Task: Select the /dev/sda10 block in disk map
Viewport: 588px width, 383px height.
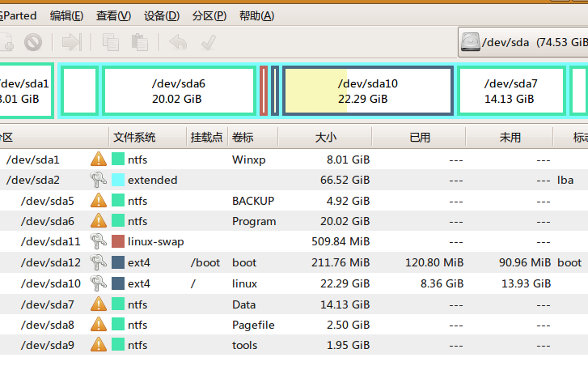Action: [x=368, y=91]
